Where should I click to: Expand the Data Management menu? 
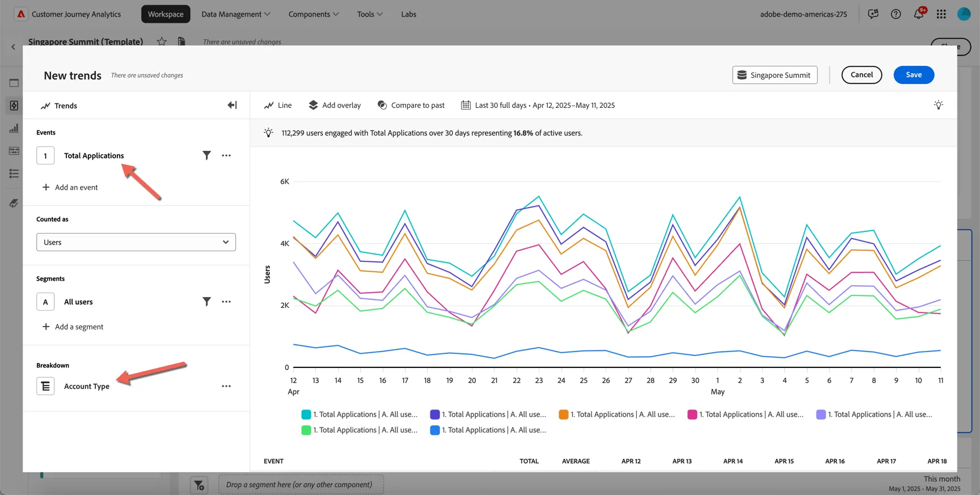click(236, 14)
